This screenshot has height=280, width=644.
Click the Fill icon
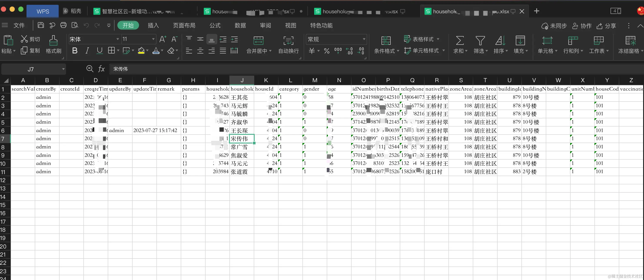point(520,40)
